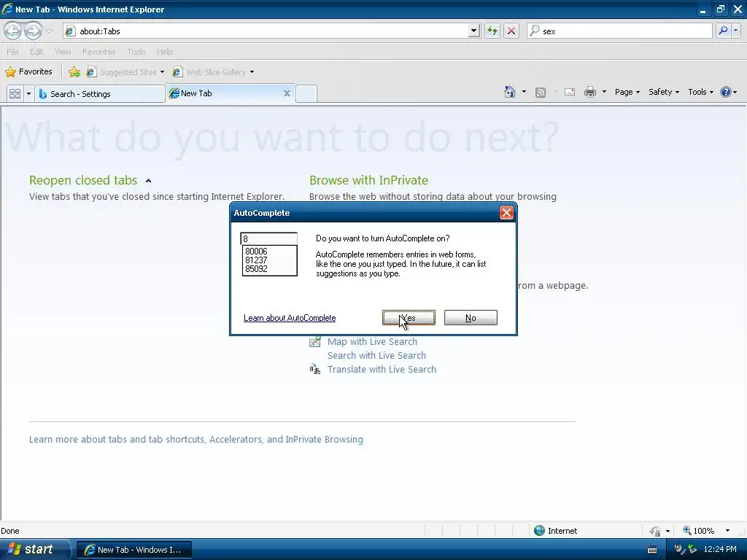Click the Forward navigation arrow button
747x560 pixels.
click(x=33, y=31)
